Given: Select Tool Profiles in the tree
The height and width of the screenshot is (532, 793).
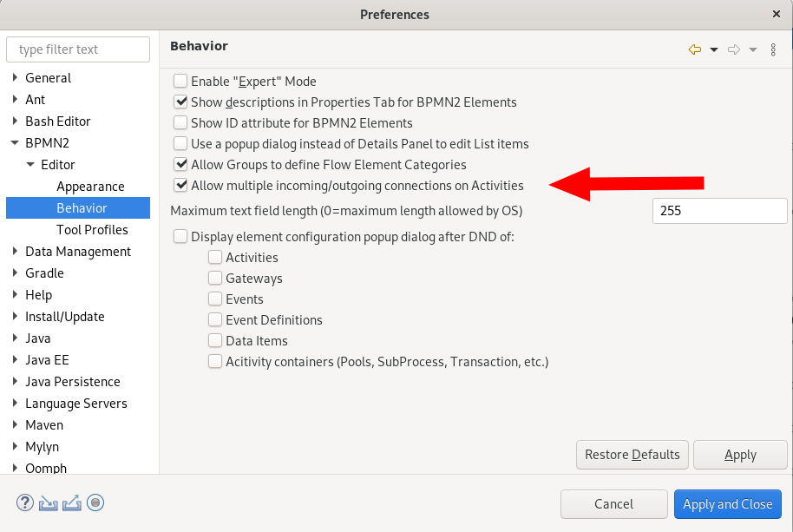Looking at the screenshot, I should [x=92, y=230].
